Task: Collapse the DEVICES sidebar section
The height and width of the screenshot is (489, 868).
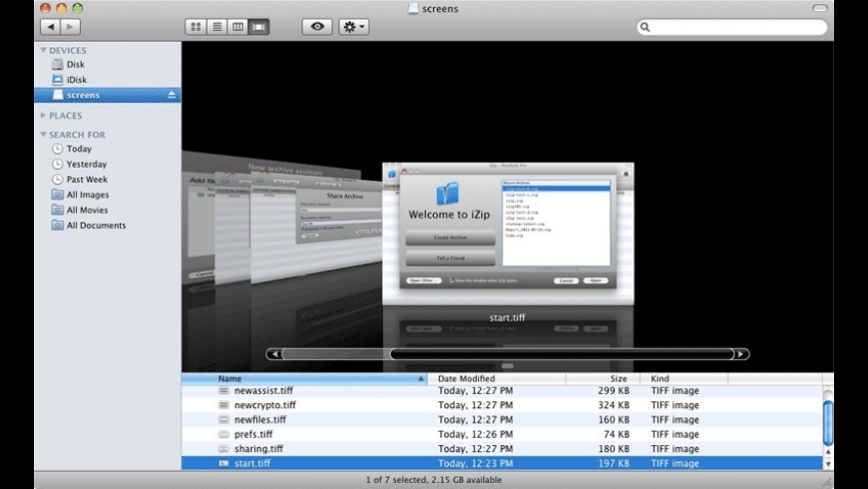Action: (44, 50)
